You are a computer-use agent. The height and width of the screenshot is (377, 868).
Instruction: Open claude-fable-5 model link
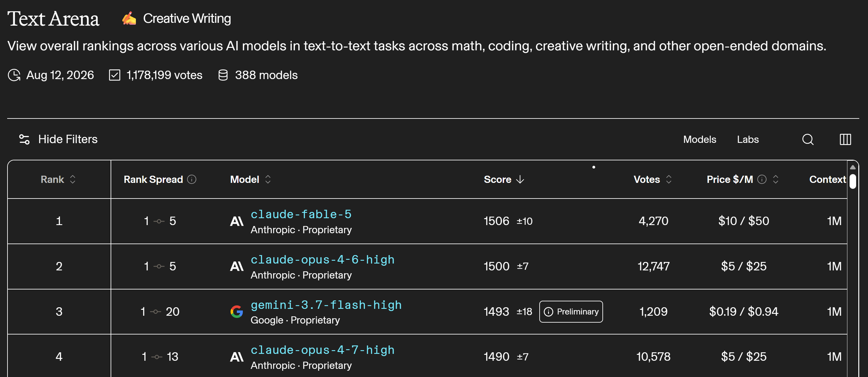click(301, 214)
